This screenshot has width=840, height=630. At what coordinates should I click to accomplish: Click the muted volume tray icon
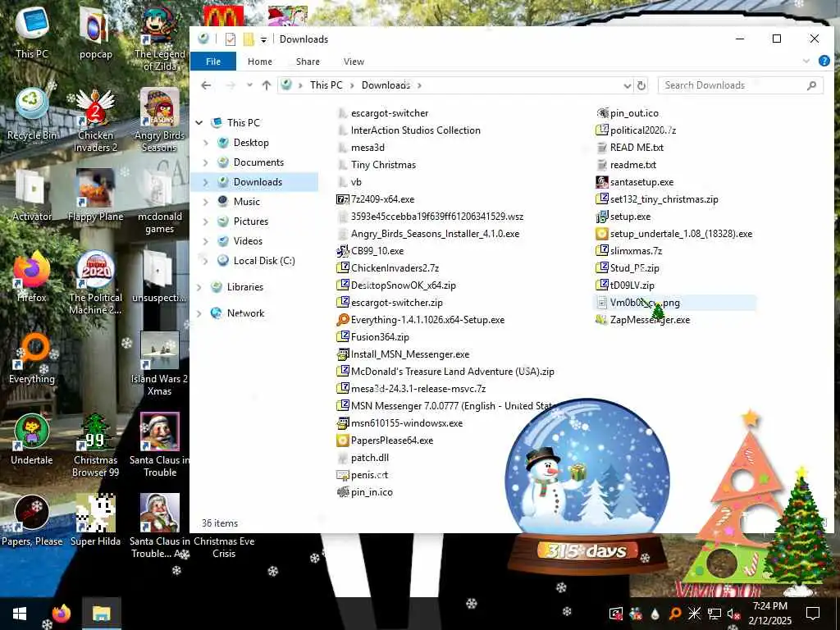[x=733, y=614]
